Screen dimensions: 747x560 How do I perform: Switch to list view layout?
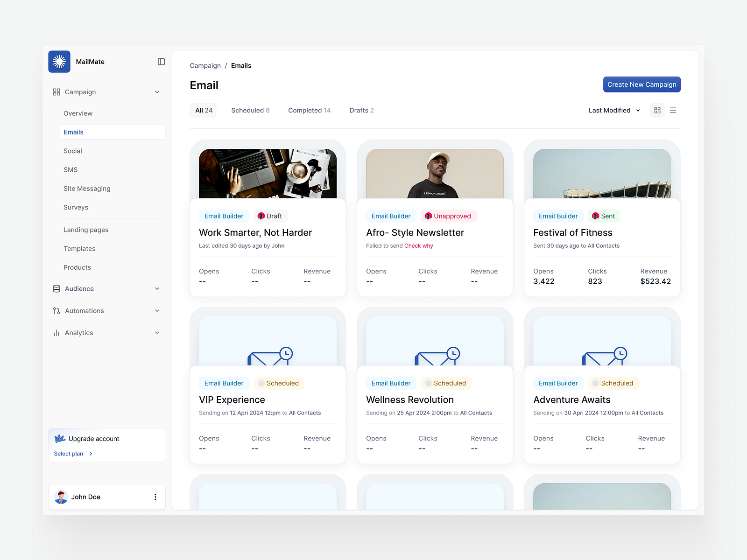tap(673, 110)
